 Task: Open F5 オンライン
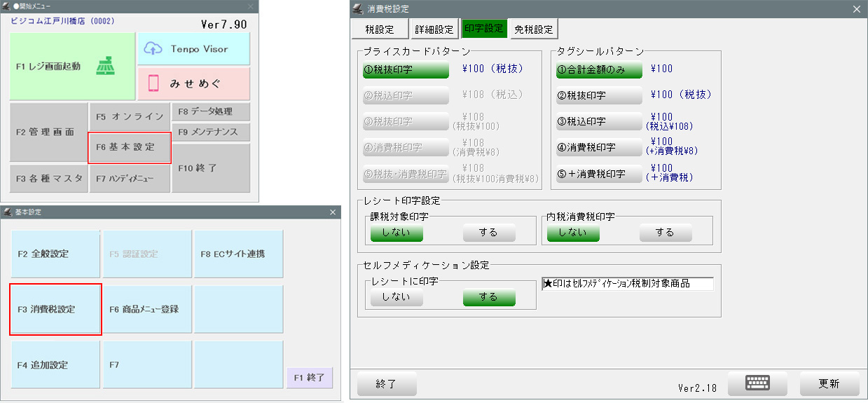click(x=130, y=117)
